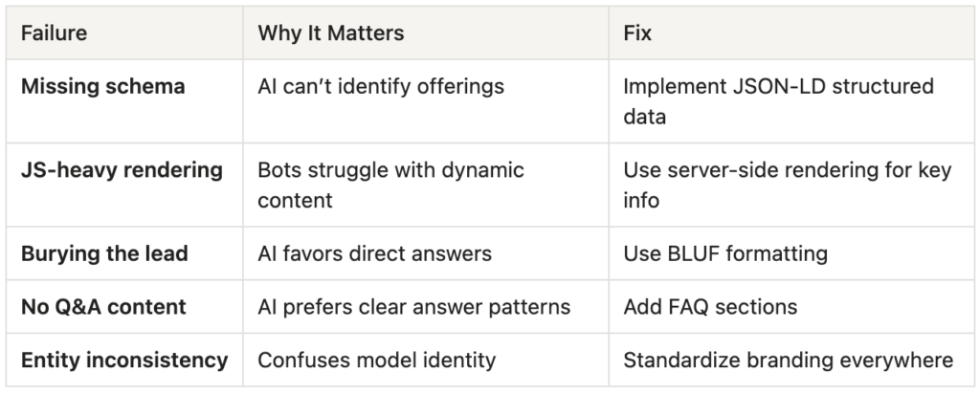Click the Why It Matters column header
Viewport: 980px width, 394px height.
(331, 33)
